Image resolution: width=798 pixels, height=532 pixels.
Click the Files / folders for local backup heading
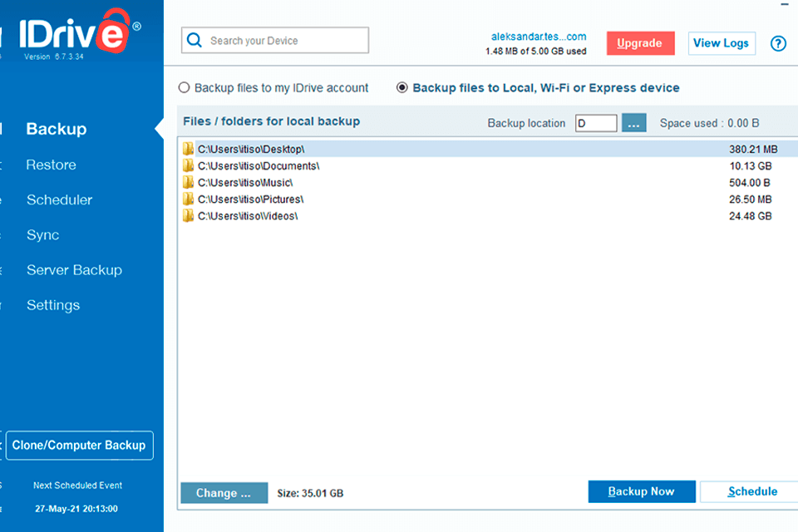[x=271, y=121]
